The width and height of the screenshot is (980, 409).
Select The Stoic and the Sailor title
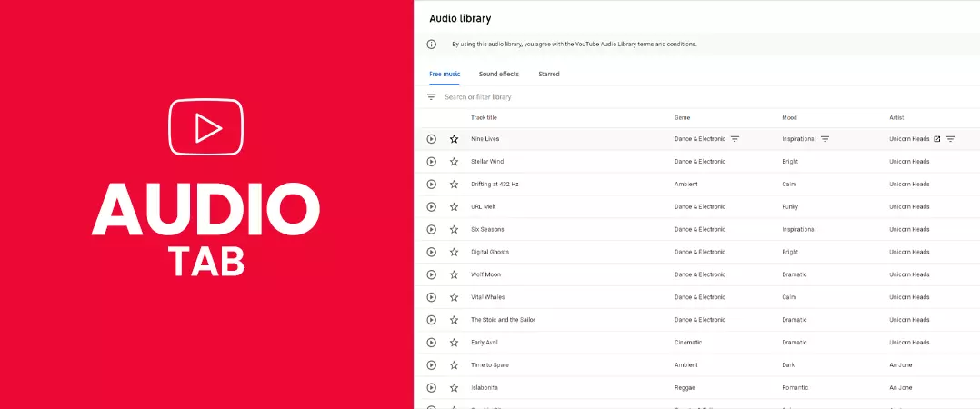coord(503,320)
